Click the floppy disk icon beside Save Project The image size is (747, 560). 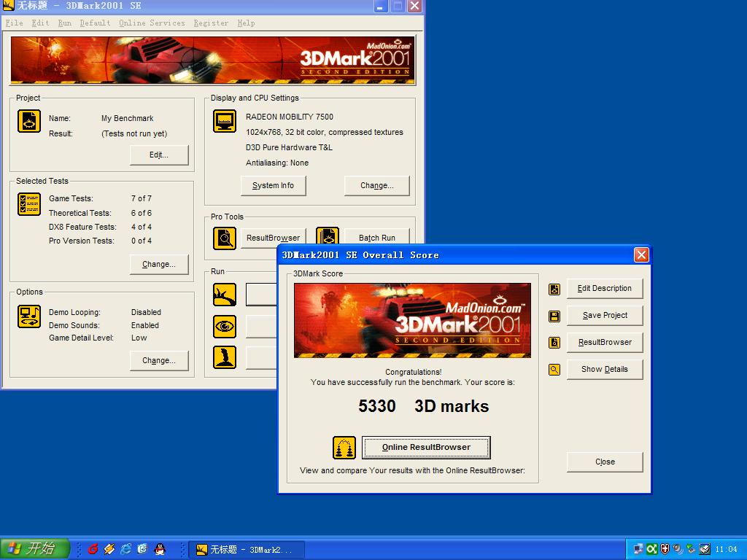tap(554, 316)
